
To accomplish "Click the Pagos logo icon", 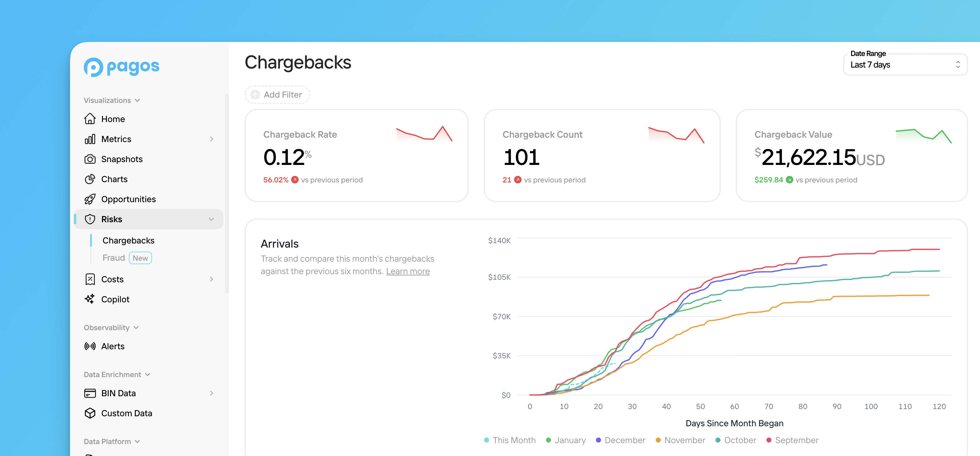I will coord(93,67).
